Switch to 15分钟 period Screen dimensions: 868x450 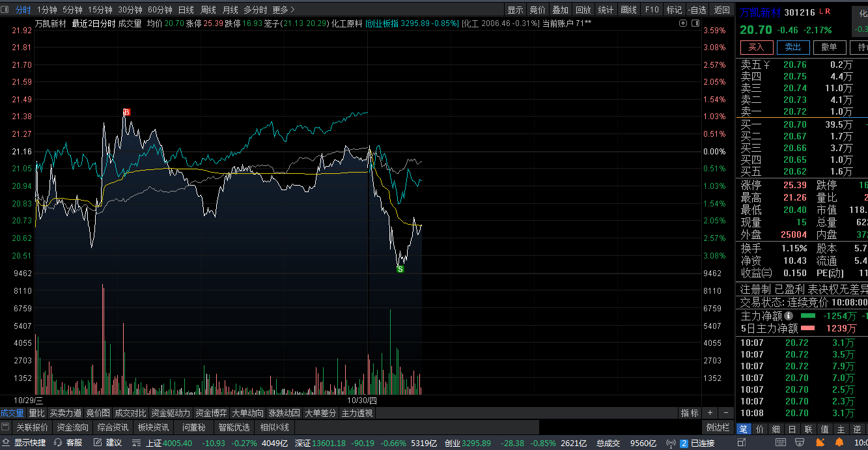coord(100,10)
